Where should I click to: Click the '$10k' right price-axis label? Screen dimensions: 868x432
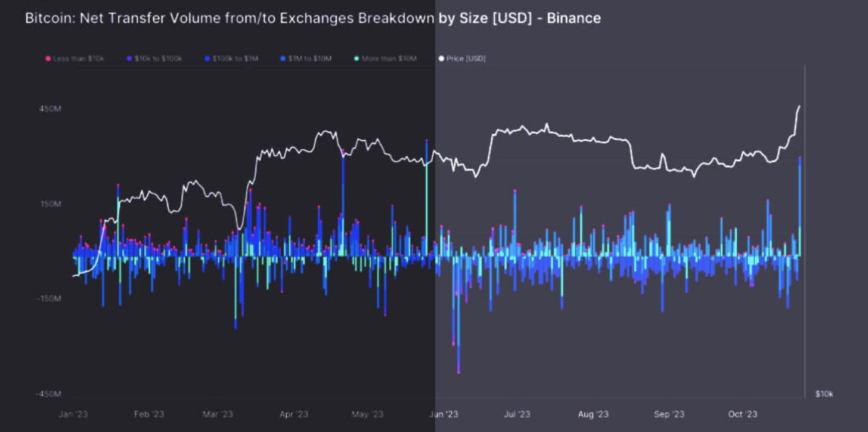(x=824, y=394)
